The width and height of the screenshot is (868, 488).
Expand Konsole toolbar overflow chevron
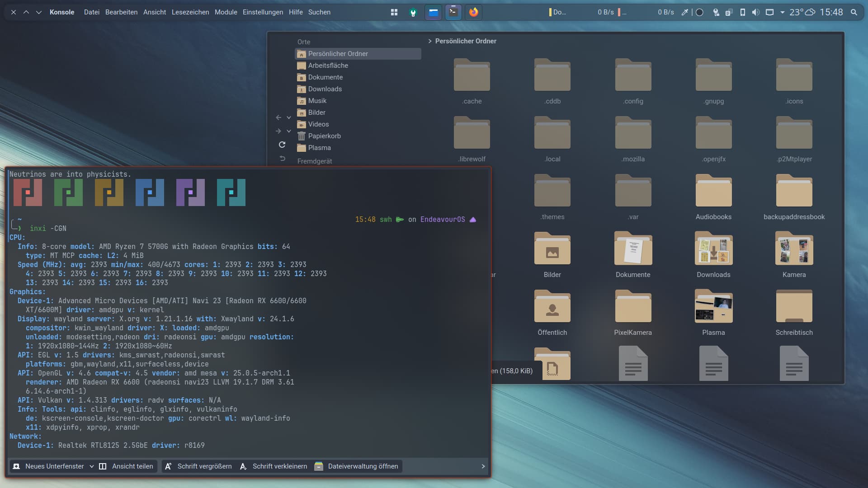[483, 466]
